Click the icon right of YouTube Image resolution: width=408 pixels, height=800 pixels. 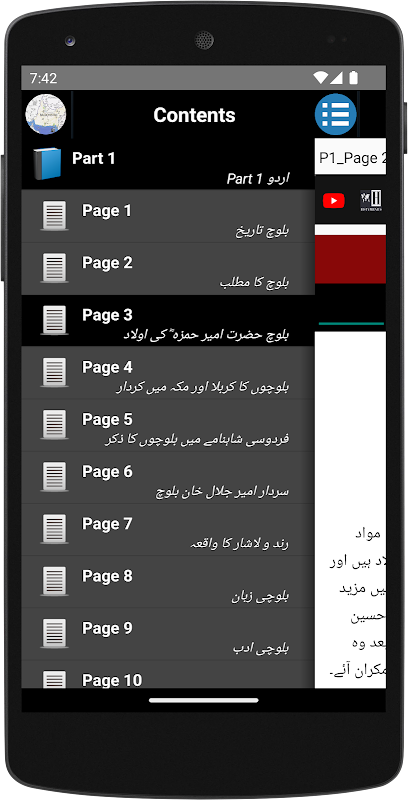[x=371, y=201]
